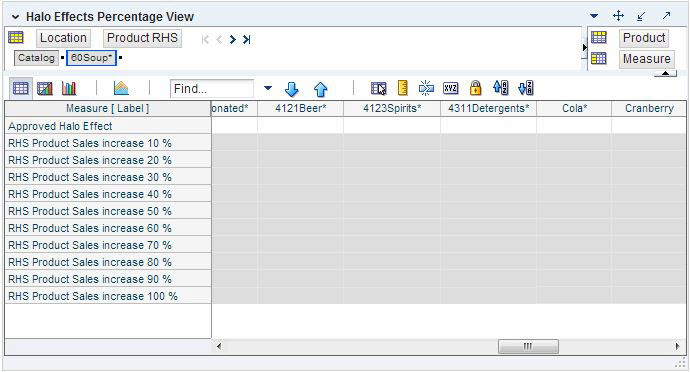The height and width of the screenshot is (372, 690).
Task: Find previous with blue up arrow
Action: point(320,89)
